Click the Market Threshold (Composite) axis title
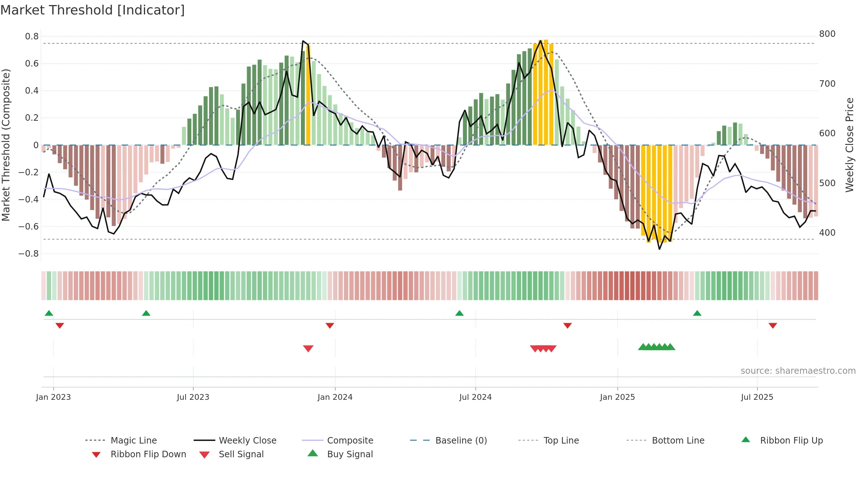Image resolution: width=868 pixels, height=488 pixels. (x=6, y=145)
